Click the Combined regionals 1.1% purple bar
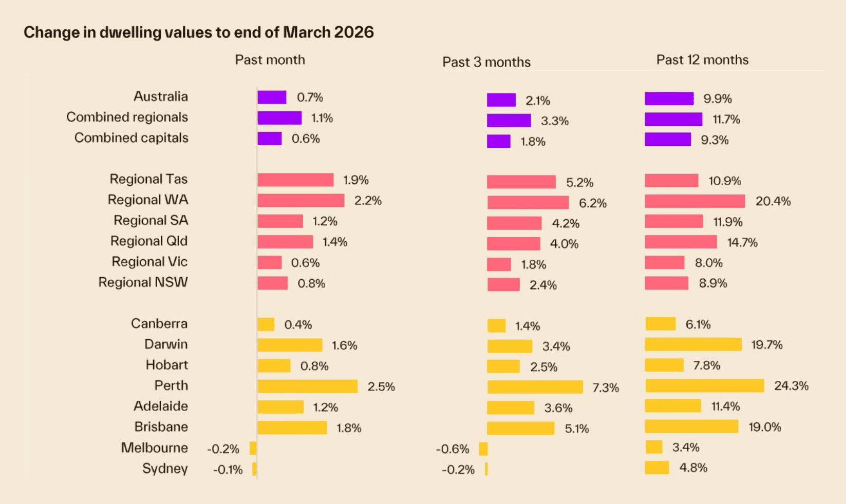This screenshot has width=846, height=504. 279,118
